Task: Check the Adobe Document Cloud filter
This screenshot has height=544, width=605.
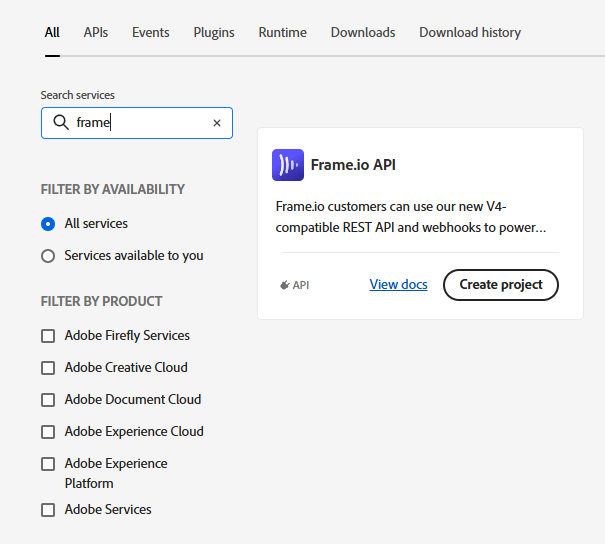Action: [x=48, y=400]
